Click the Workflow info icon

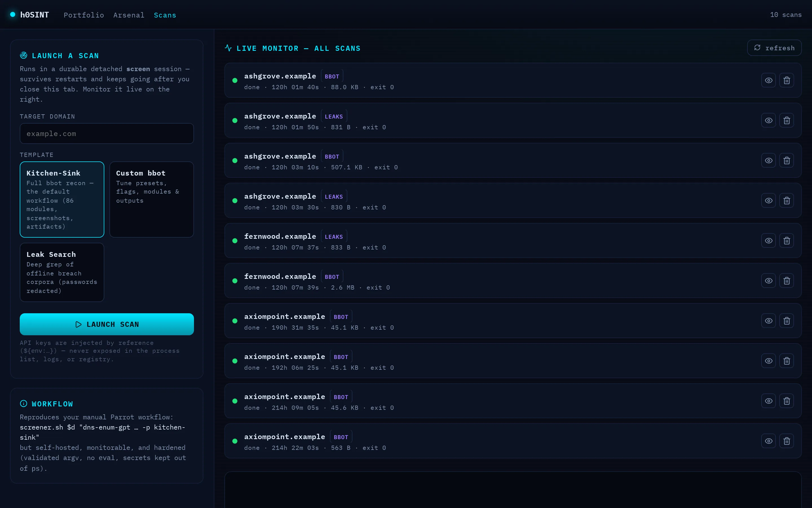click(x=23, y=404)
